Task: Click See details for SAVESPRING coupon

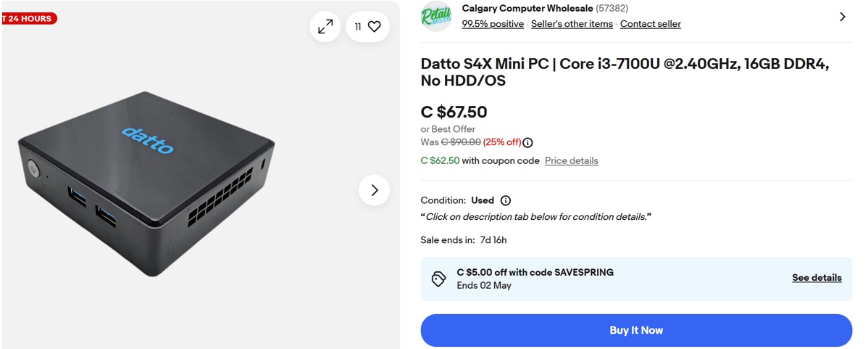Action: 817,278
